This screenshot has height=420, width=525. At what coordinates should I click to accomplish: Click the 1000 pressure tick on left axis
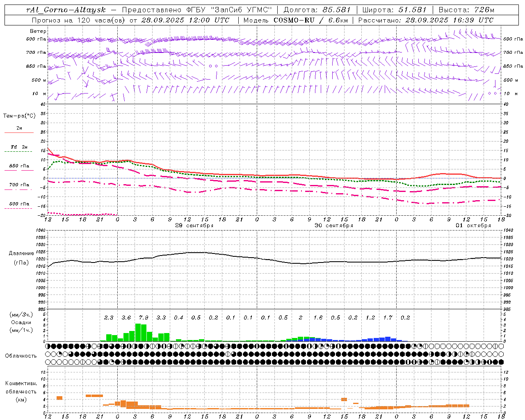(40, 288)
